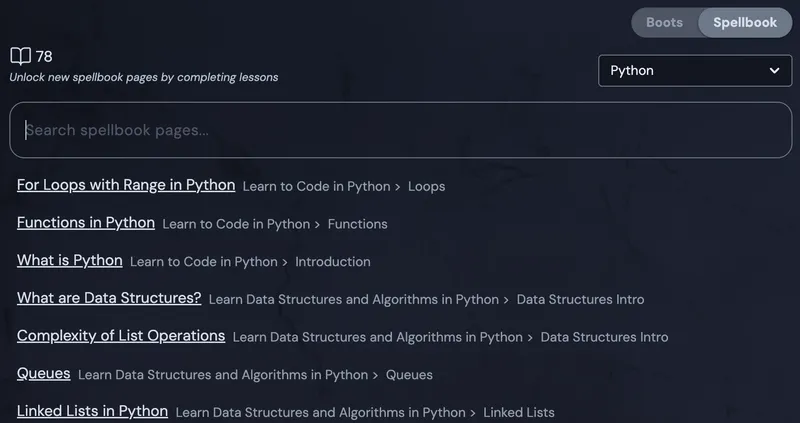This screenshot has height=423, width=800.
Task: Click the Introduction chapter breadcrumb
Action: tap(333, 262)
